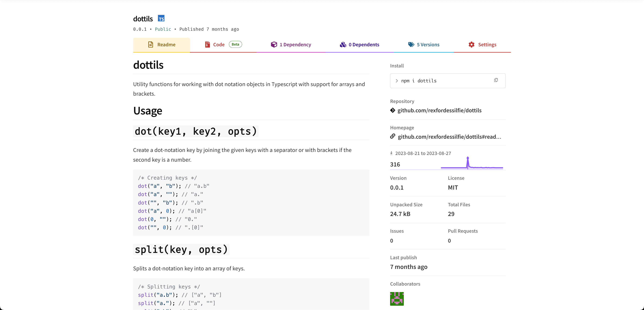
Task: Click code line dot("a", "b")
Action: tap(174, 186)
